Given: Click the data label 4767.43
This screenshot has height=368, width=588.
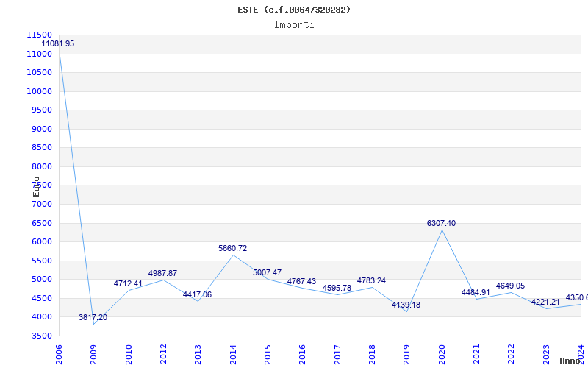Looking at the screenshot, I should coord(301,281).
